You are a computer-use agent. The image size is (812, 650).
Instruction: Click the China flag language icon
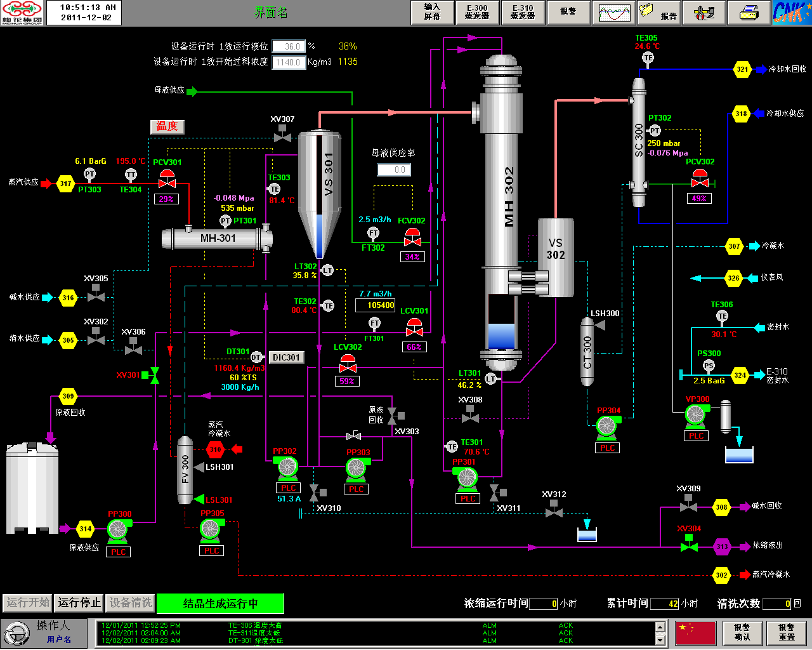point(695,633)
